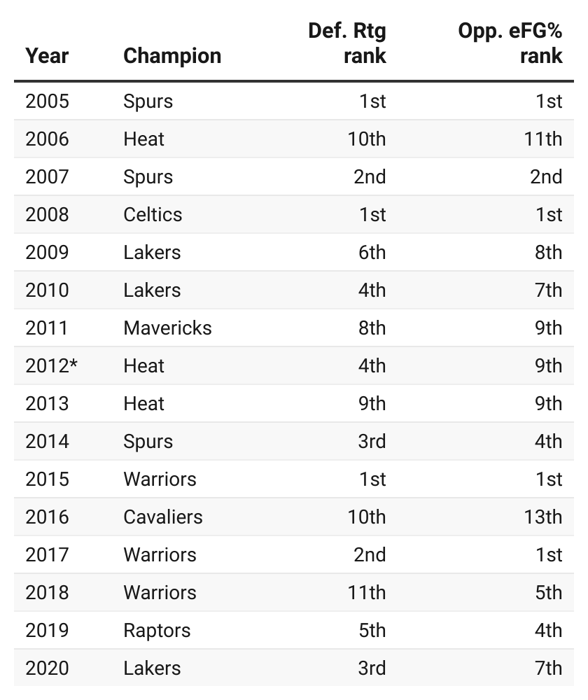Click the Opp. eFG% rank column header
Screen dimensions: 588x700
tap(510, 43)
